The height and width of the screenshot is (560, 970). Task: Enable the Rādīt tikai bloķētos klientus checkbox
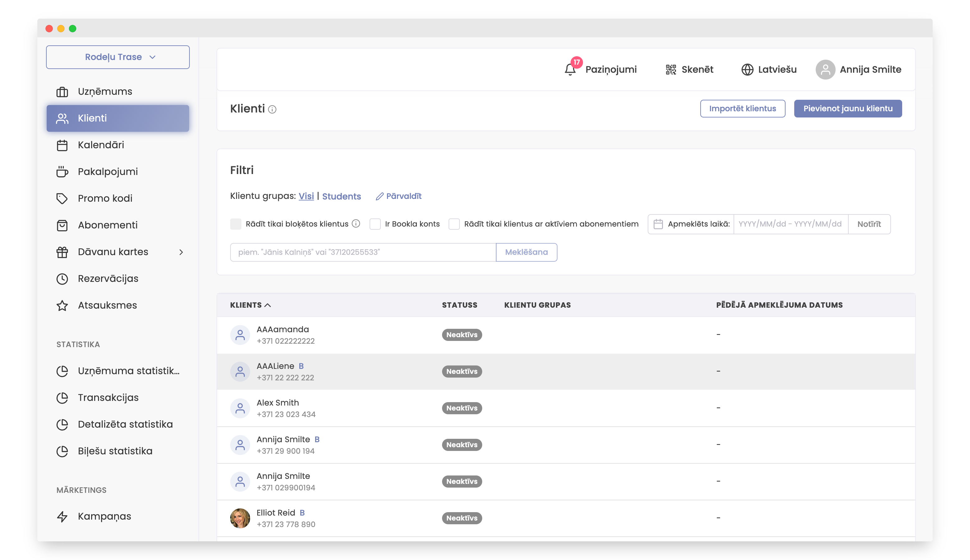[236, 224]
